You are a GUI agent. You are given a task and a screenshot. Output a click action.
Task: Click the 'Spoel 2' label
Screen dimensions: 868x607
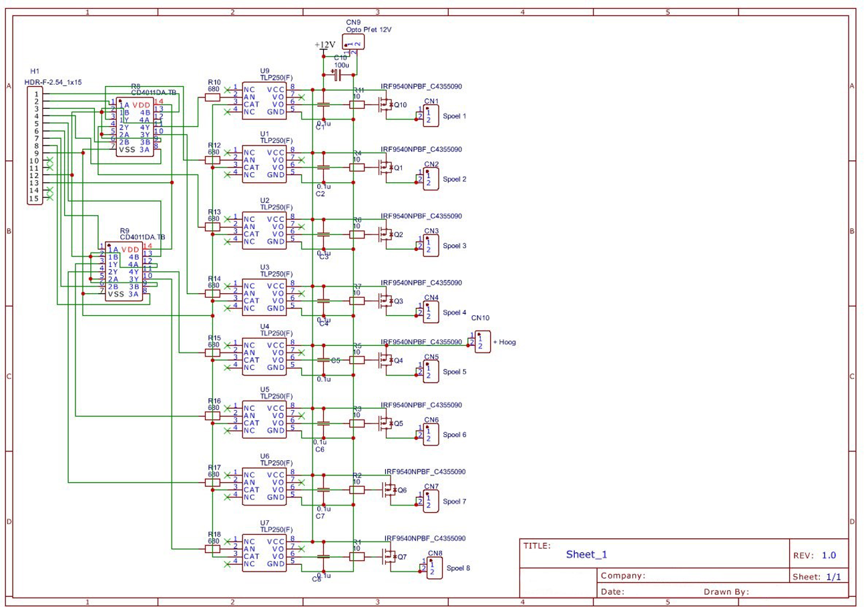[454, 179]
